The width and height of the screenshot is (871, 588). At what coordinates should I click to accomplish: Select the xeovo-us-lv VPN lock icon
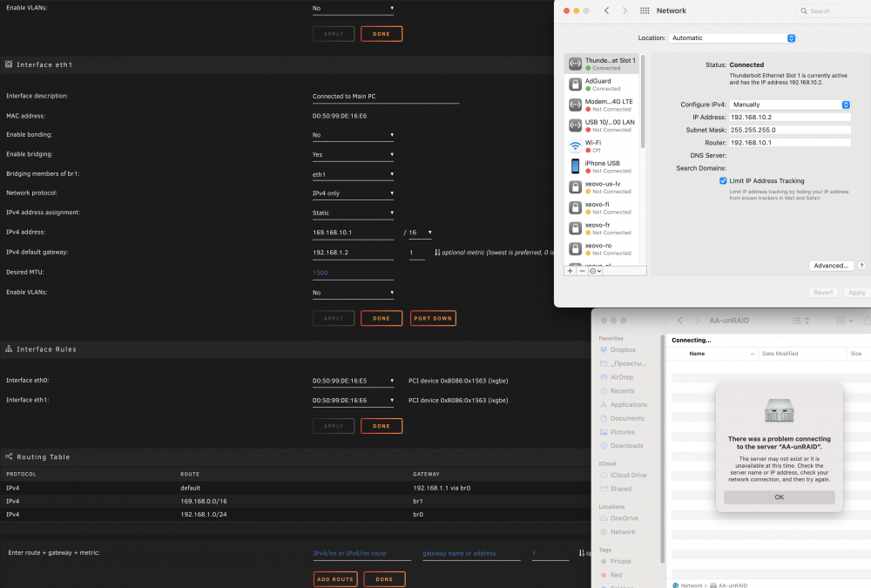(x=575, y=187)
